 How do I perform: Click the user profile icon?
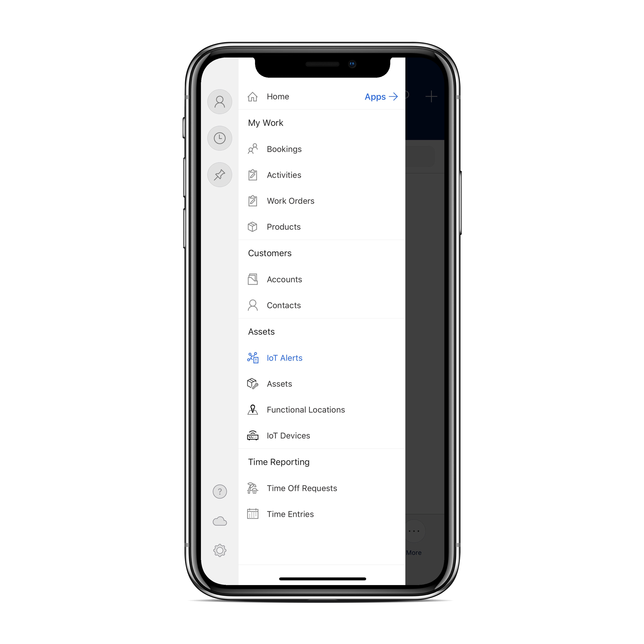[219, 101]
